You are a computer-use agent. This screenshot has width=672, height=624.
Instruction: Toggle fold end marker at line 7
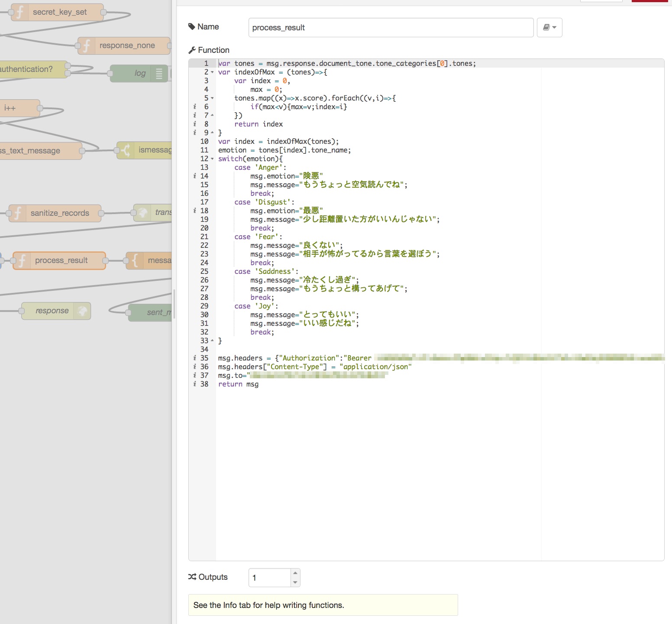tap(212, 115)
